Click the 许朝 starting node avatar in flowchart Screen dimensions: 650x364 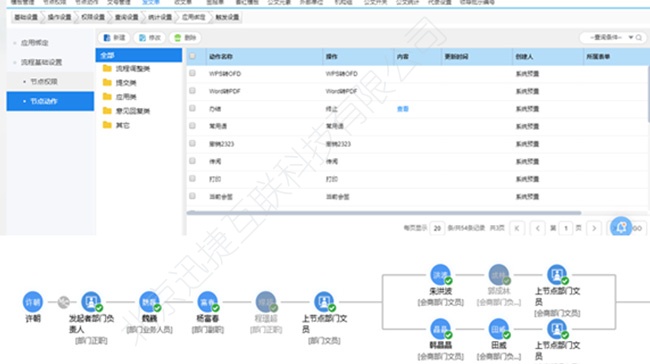coord(32,302)
